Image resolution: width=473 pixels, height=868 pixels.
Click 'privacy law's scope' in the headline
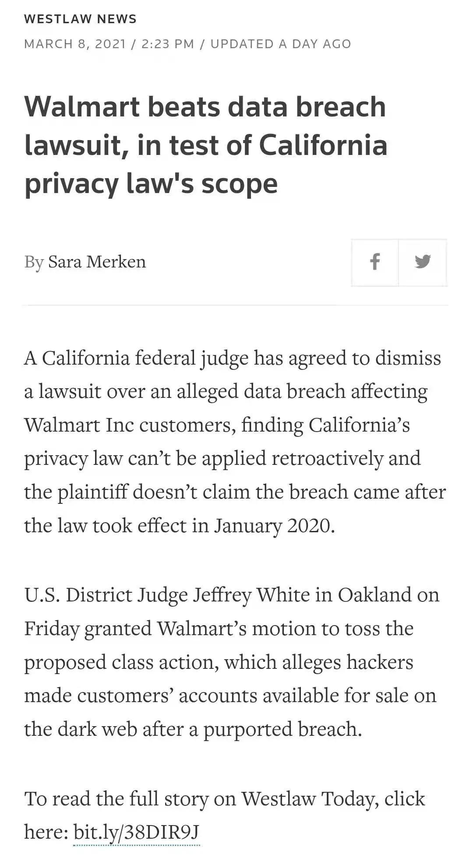[x=151, y=184]
